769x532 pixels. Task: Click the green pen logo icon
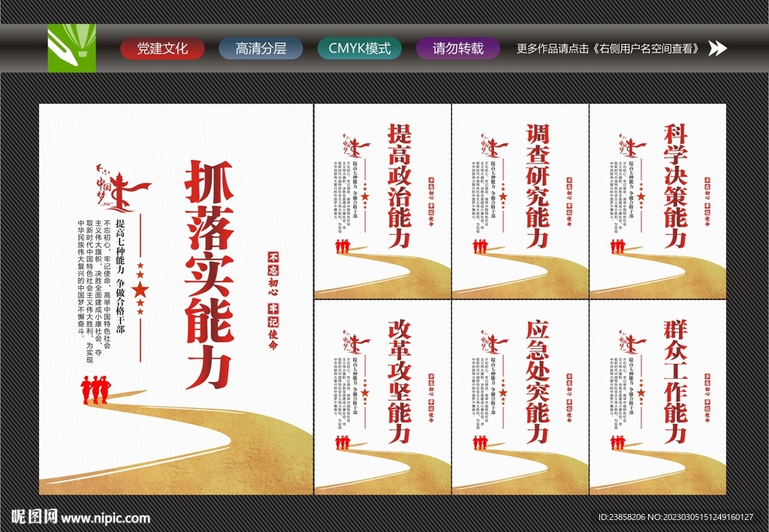coord(73,49)
